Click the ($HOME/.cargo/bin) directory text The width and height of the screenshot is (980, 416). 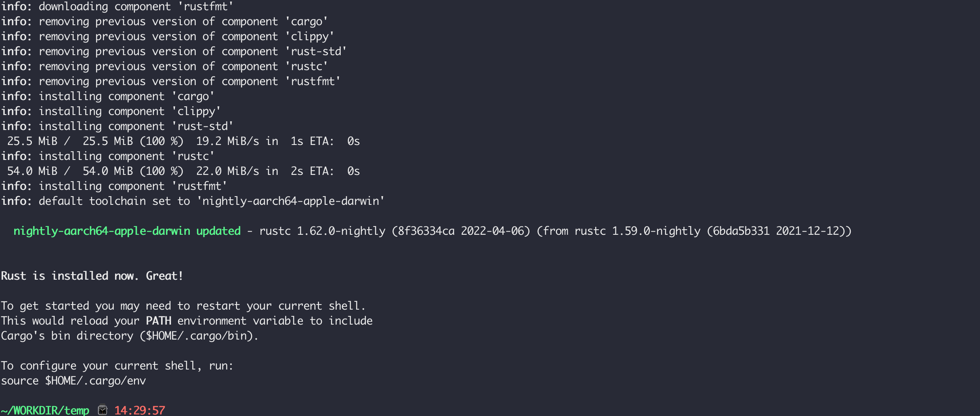click(199, 336)
